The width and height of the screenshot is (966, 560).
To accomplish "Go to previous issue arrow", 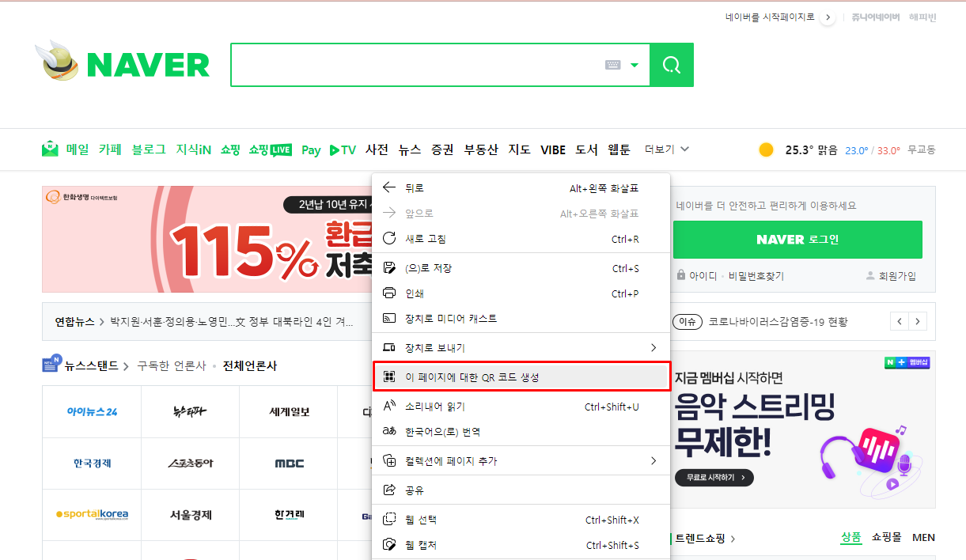I will pos(900,321).
